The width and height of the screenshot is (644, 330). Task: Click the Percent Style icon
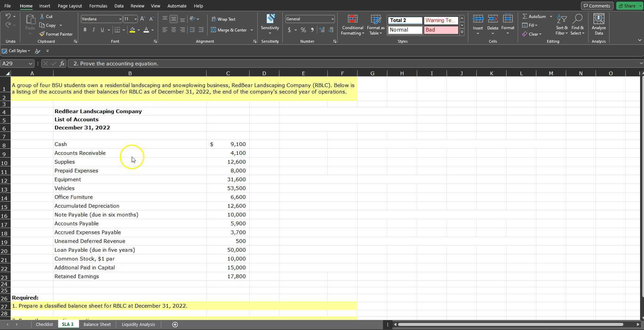(303, 30)
